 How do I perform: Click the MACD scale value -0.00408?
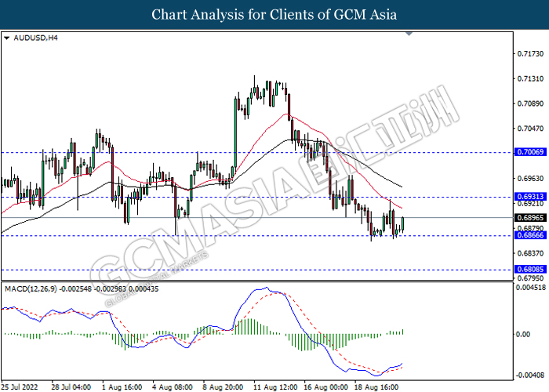tap(531, 376)
